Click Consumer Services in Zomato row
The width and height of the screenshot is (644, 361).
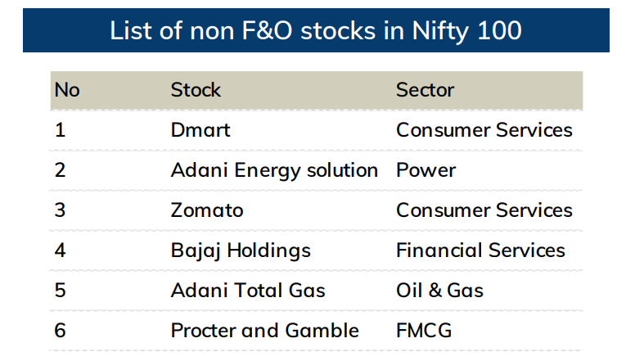484,210
